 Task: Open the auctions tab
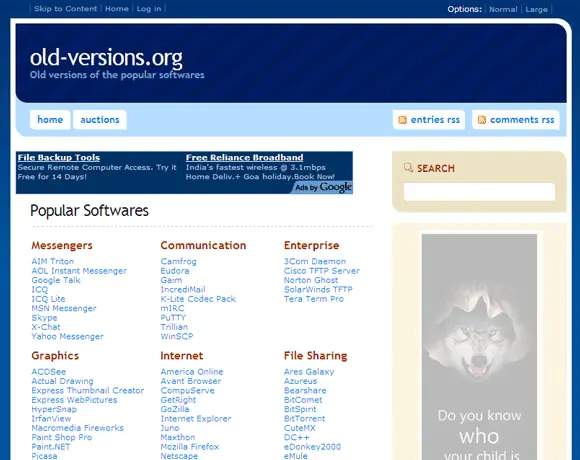[x=100, y=120]
